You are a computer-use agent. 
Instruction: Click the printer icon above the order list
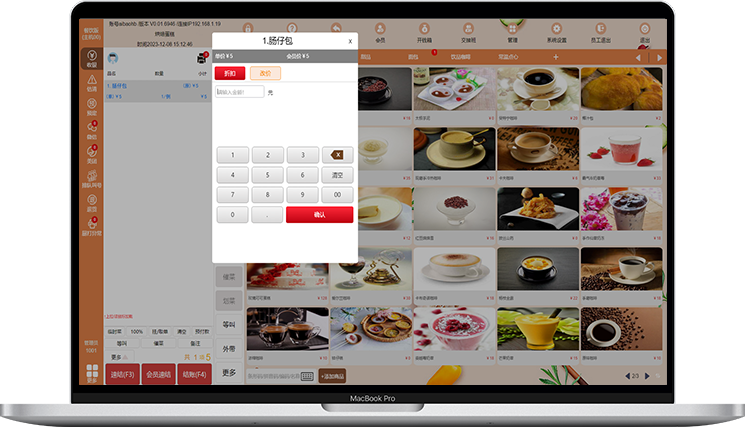(x=201, y=60)
